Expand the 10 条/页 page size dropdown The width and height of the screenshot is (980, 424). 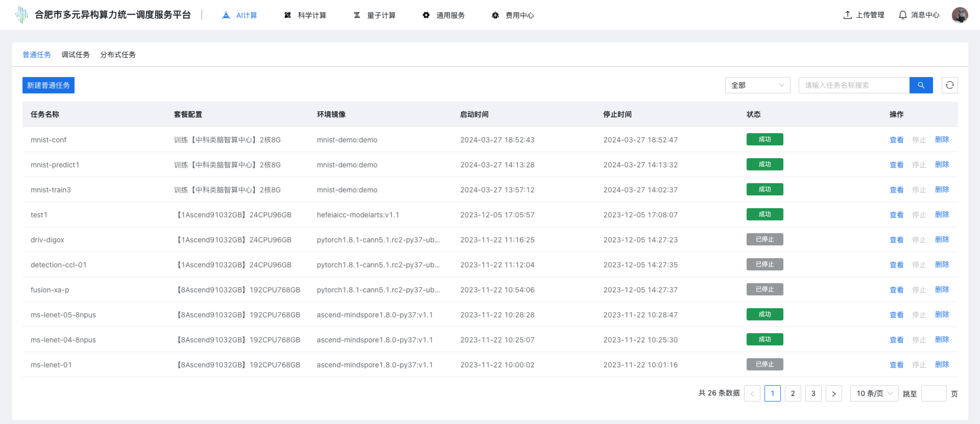click(x=874, y=393)
